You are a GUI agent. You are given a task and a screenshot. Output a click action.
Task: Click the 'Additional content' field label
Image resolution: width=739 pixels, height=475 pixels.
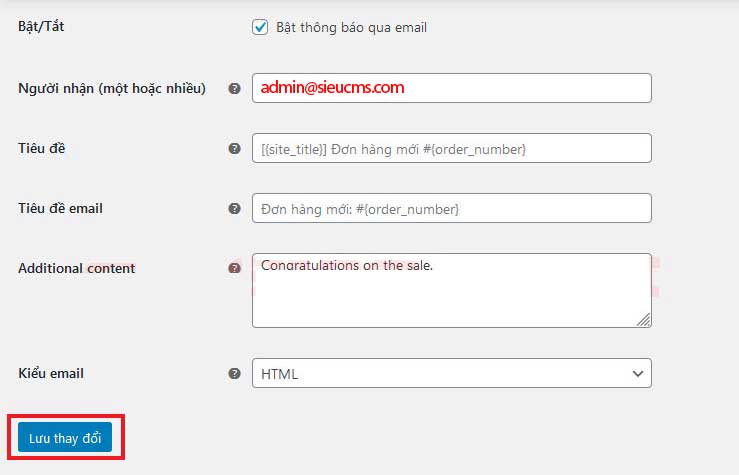pyautogui.click(x=77, y=268)
